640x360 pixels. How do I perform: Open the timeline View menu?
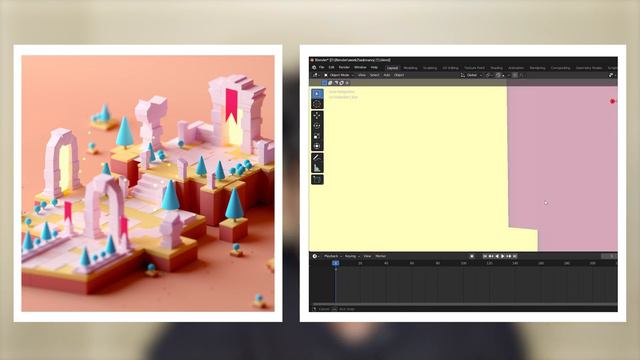click(367, 256)
